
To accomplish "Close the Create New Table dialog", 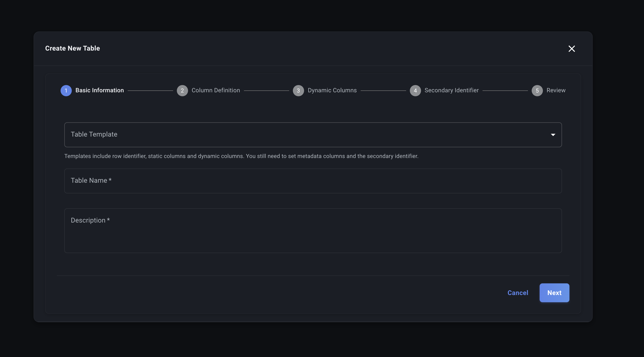I will [x=572, y=48].
